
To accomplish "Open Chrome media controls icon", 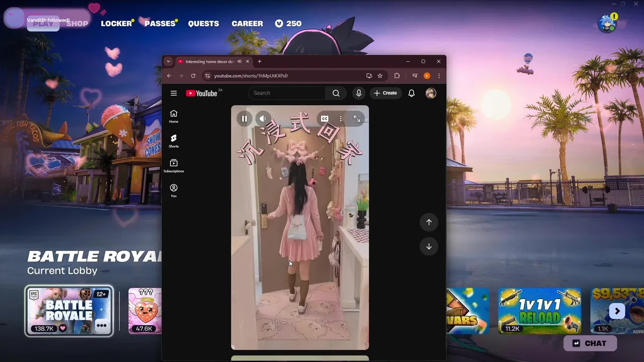I will click(x=415, y=76).
